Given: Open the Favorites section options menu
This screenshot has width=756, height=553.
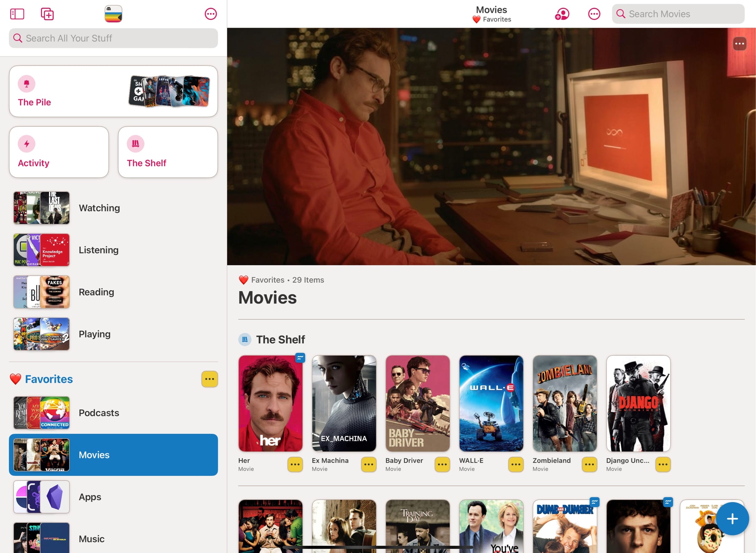Looking at the screenshot, I should click(x=210, y=379).
